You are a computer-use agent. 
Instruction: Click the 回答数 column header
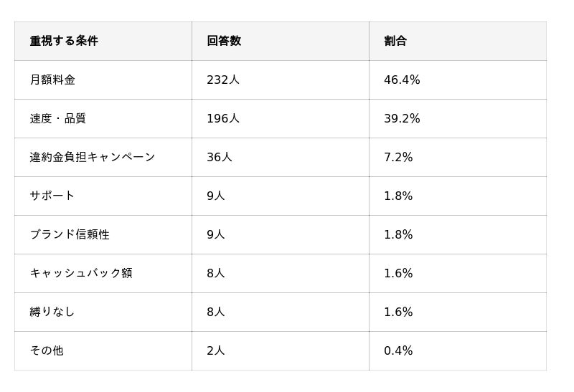(224, 41)
